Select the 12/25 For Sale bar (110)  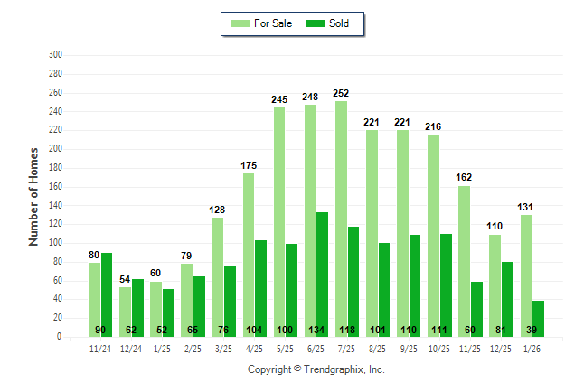(495, 285)
